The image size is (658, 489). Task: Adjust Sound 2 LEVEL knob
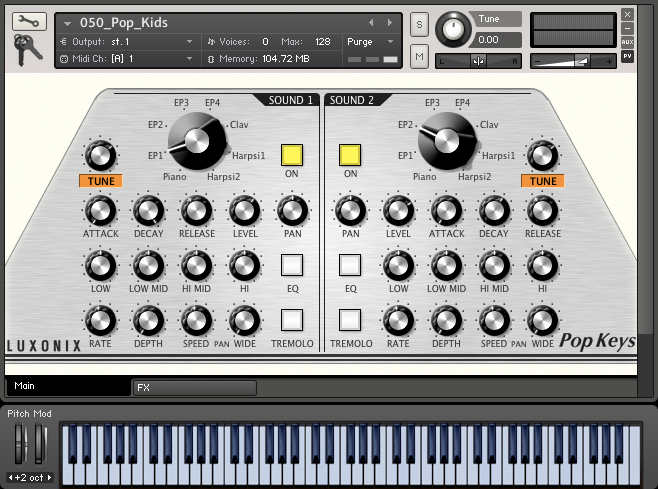pyautogui.click(x=398, y=211)
